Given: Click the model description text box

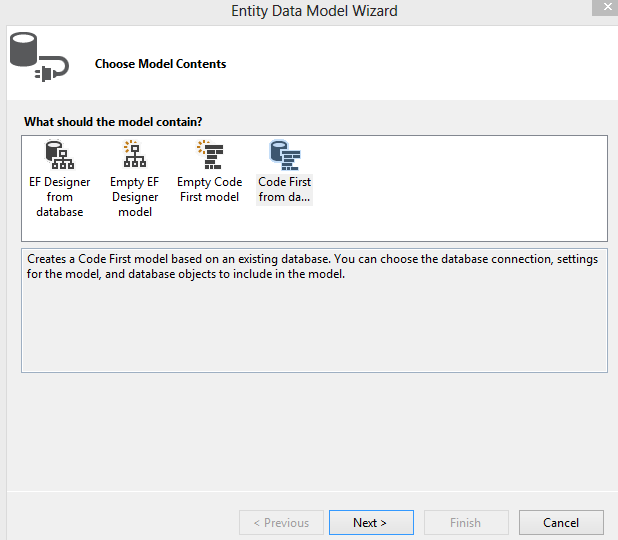Looking at the screenshot, I should [315, 310].
